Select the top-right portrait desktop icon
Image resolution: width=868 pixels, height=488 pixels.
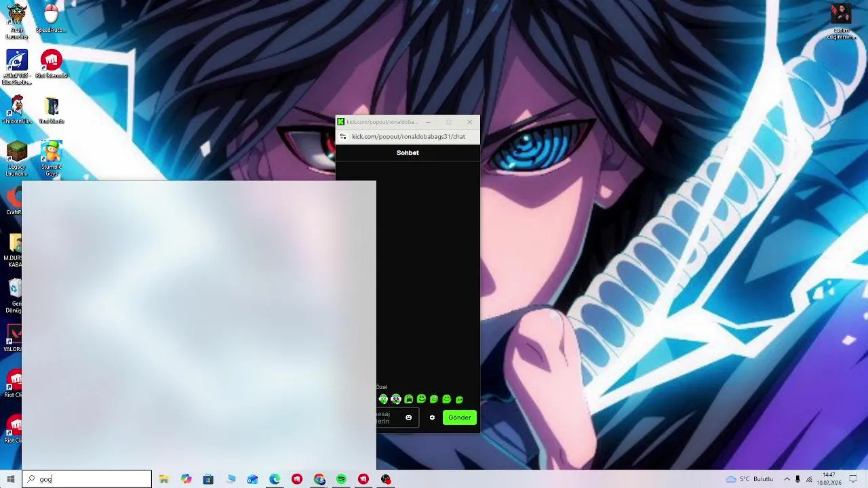(x=841, y=21)
